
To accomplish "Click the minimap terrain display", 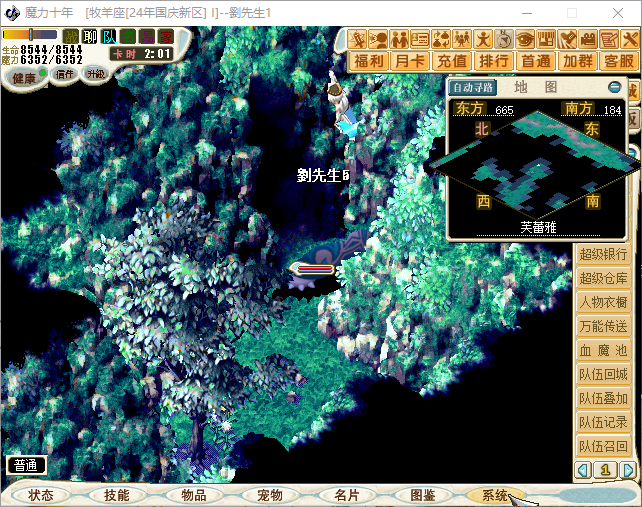I will 537,164.
